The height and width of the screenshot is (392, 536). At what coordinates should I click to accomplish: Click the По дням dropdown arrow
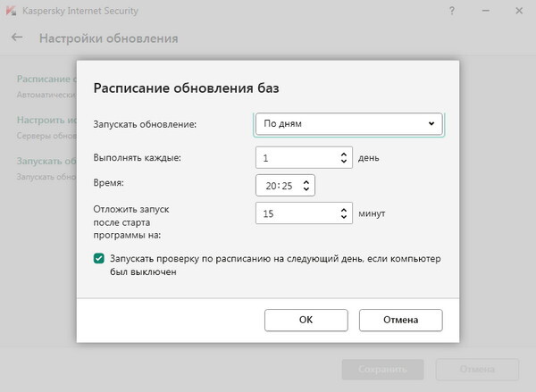tap(431, 124)
